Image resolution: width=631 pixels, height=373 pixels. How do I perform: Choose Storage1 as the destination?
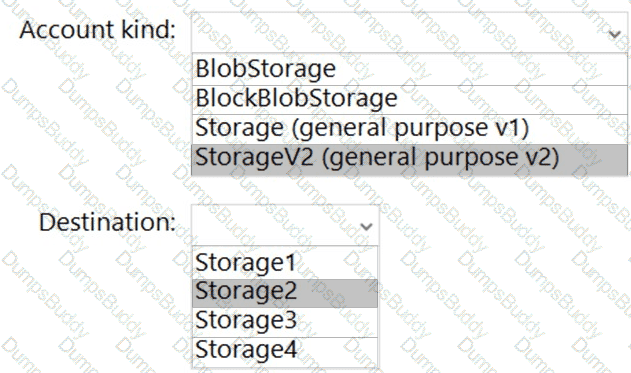[x=285, y=262]
